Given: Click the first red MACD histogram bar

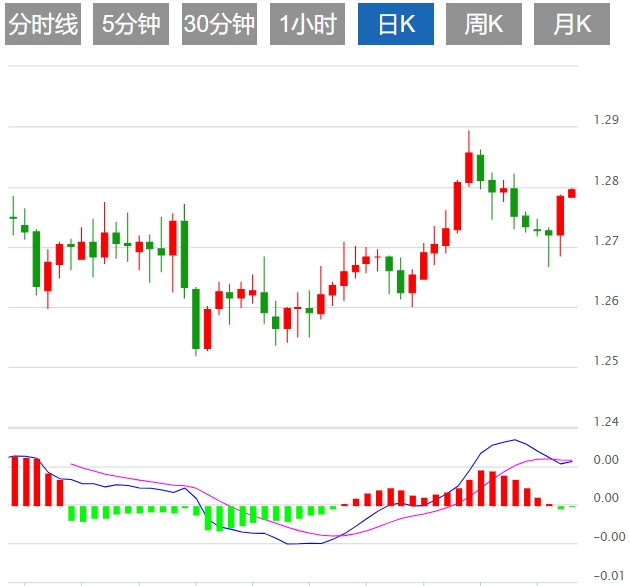Looking at the screenshot, I should point(14,481).
